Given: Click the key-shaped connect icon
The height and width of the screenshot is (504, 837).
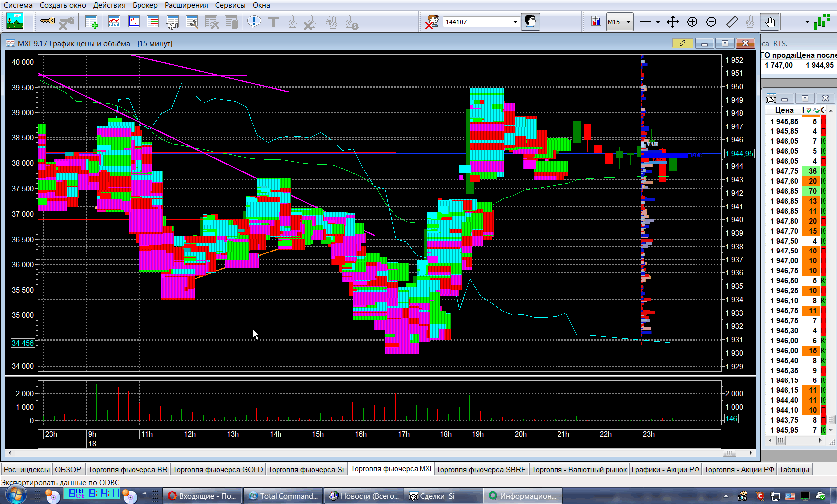Looking at the screenshot, I should click(48, 21).
